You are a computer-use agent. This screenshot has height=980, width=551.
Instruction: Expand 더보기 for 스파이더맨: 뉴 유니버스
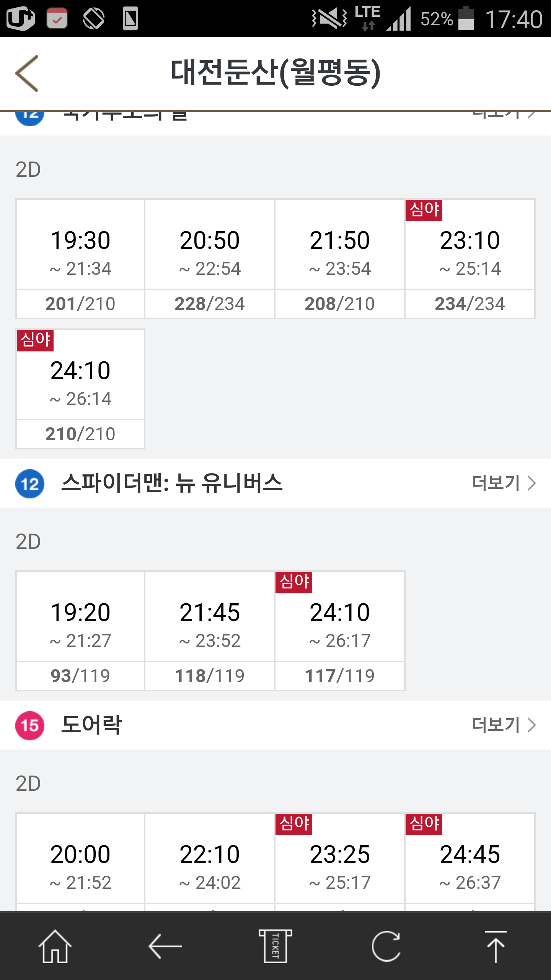[504, 483]
